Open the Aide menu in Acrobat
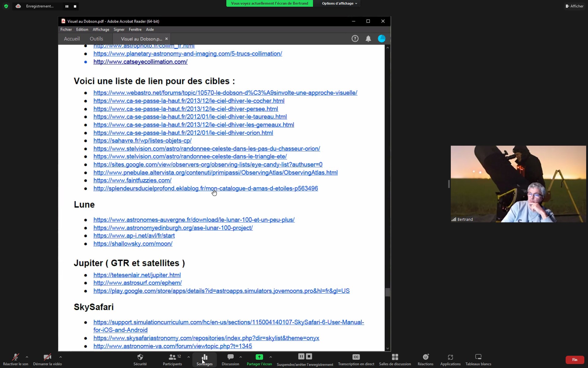Viewport: 588px width, 368px height. pyautogui.click(x=150, y=29)
